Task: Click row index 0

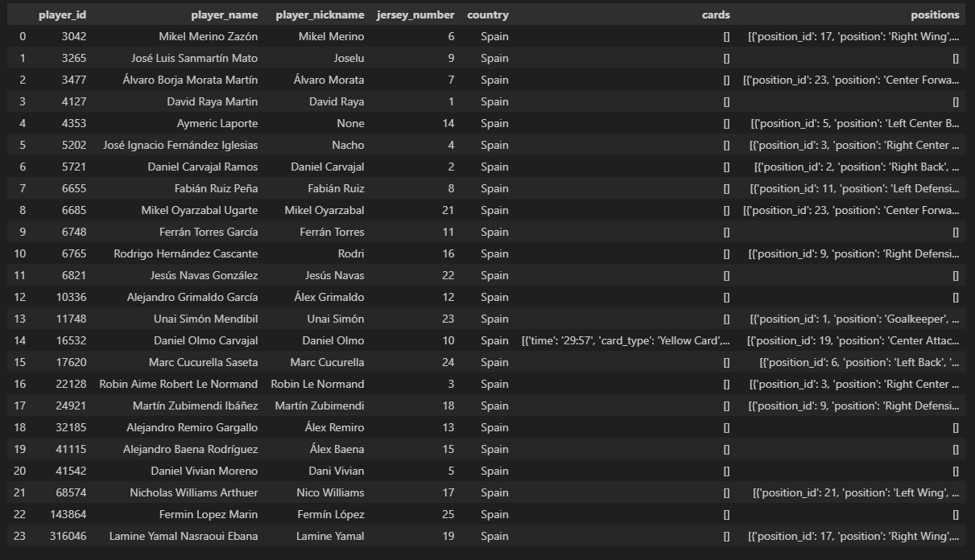Action: (23, 36)
